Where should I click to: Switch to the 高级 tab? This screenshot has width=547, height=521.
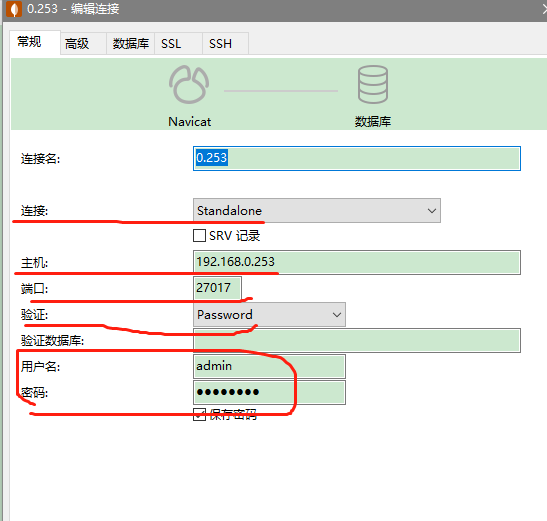[77, 44]
